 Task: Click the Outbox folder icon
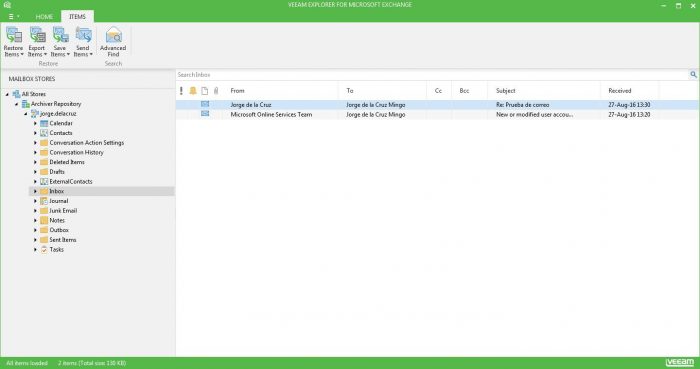click(x=44, y=230)
